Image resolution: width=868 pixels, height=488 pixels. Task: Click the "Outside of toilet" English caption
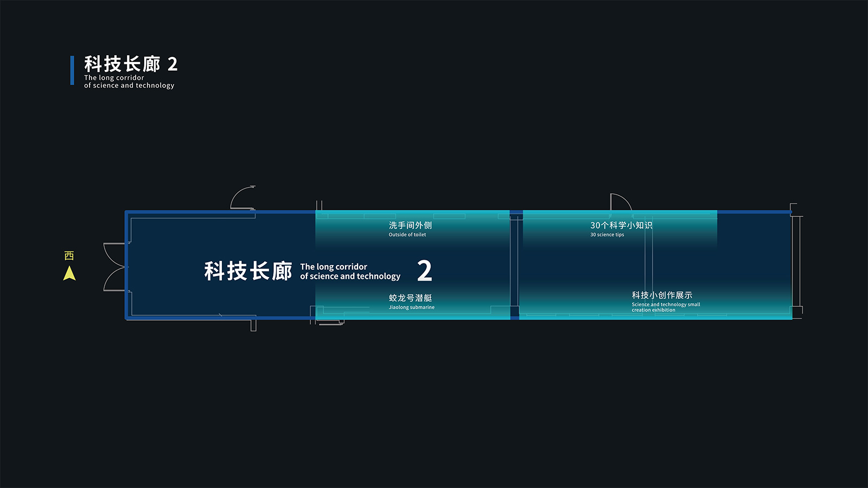point(407,235)
